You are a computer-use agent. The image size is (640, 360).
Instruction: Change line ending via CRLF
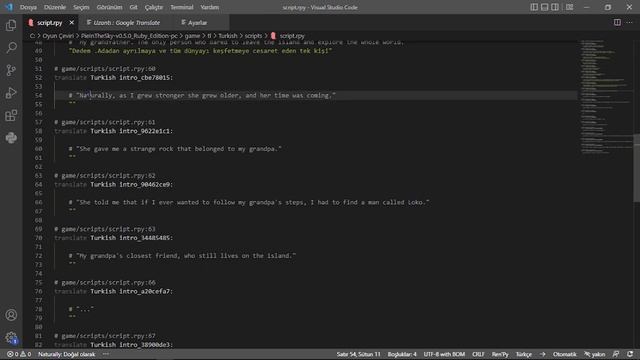[x=478, y=354]
